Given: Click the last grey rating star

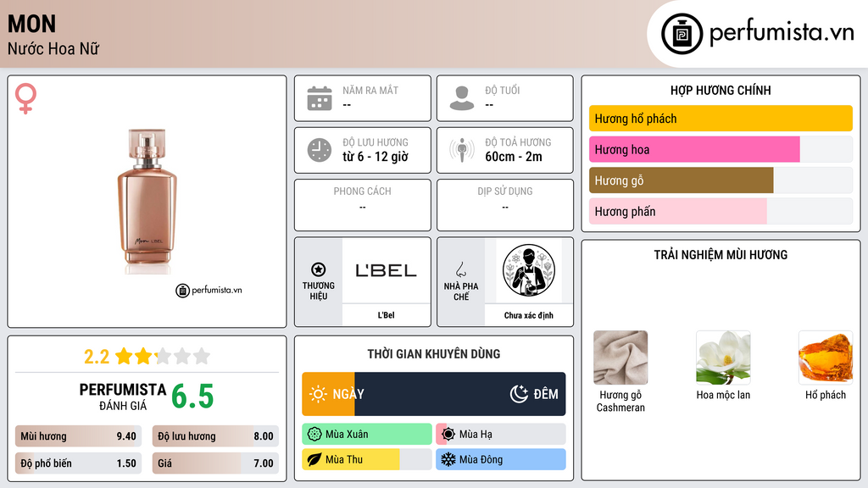Looking at the screenshot, I should coord(202,357).
